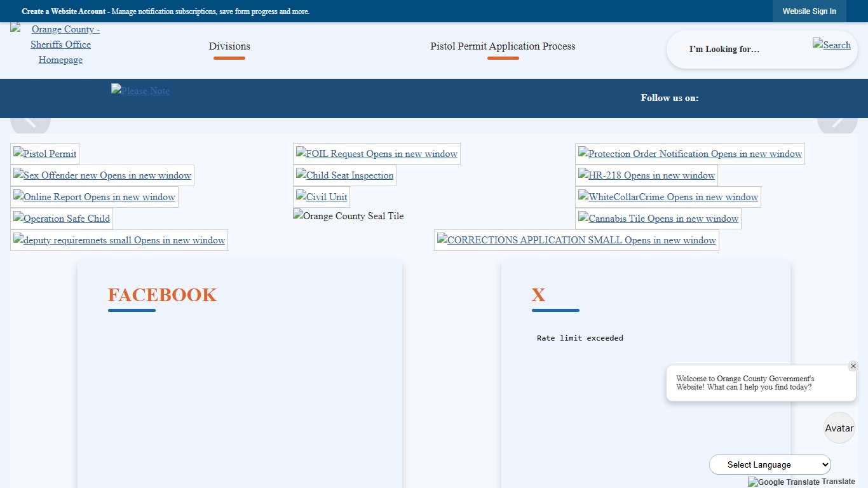Open the Divisions menu

[x=229, y=46]
